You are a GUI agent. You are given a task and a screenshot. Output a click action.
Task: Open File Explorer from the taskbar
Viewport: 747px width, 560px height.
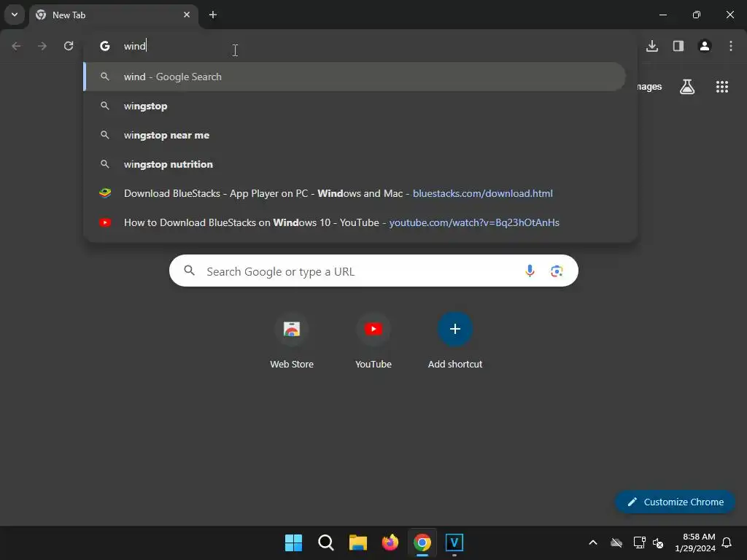[x=357, y=542]
